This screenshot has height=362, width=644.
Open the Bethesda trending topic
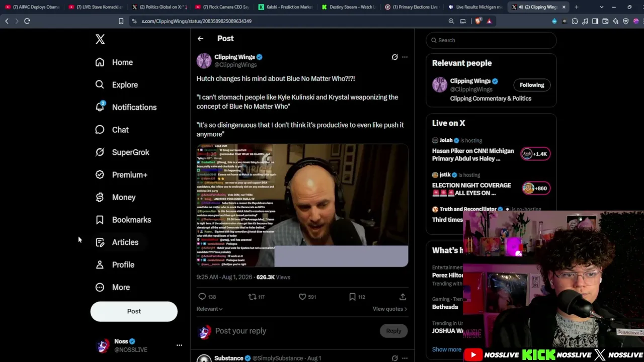coord(445,307)
